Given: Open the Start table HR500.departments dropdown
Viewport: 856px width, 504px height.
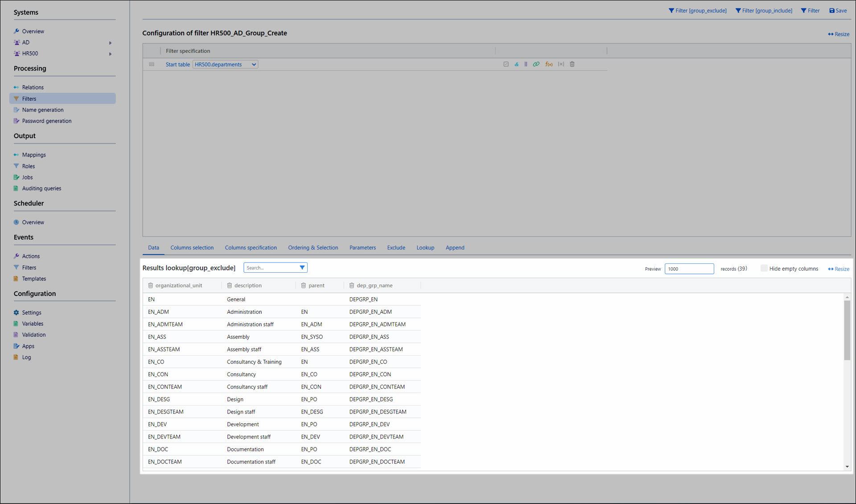Looking at the screenshot, I should [x=225, y=65].
